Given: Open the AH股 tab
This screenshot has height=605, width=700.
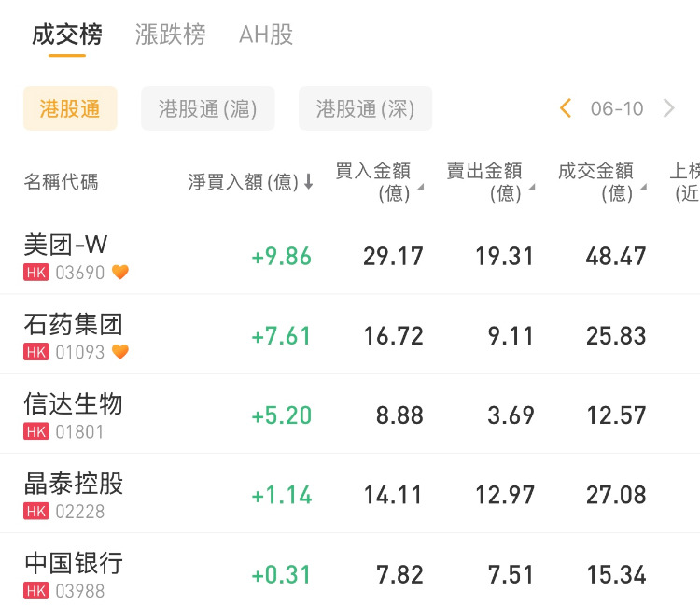Looking at the screenshot, I should [266, 35].
